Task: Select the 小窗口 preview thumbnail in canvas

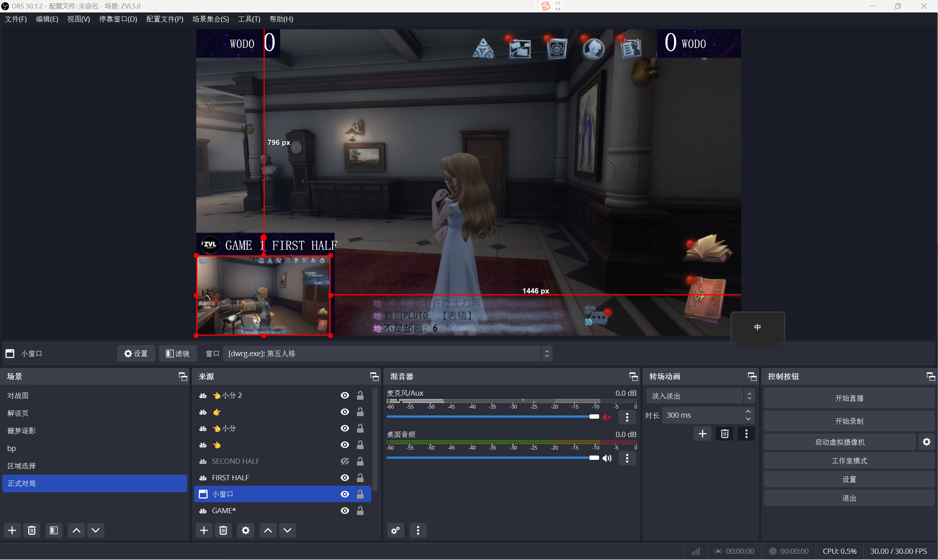Action: 264,295
